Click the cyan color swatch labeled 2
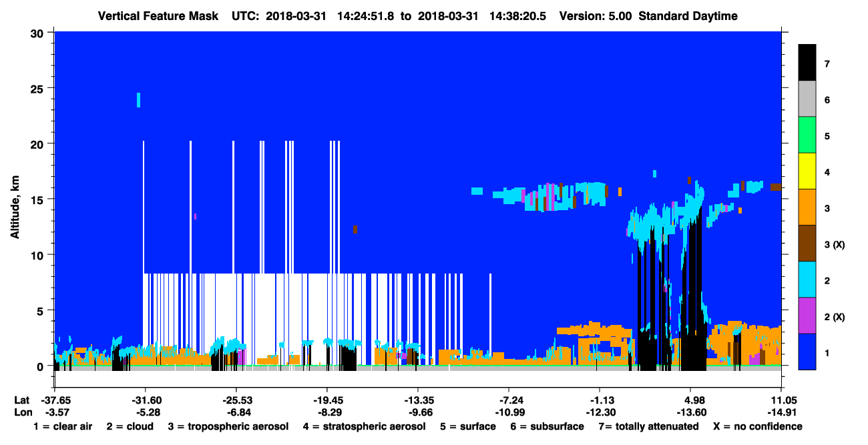868x445 pixels. [807, 279]
